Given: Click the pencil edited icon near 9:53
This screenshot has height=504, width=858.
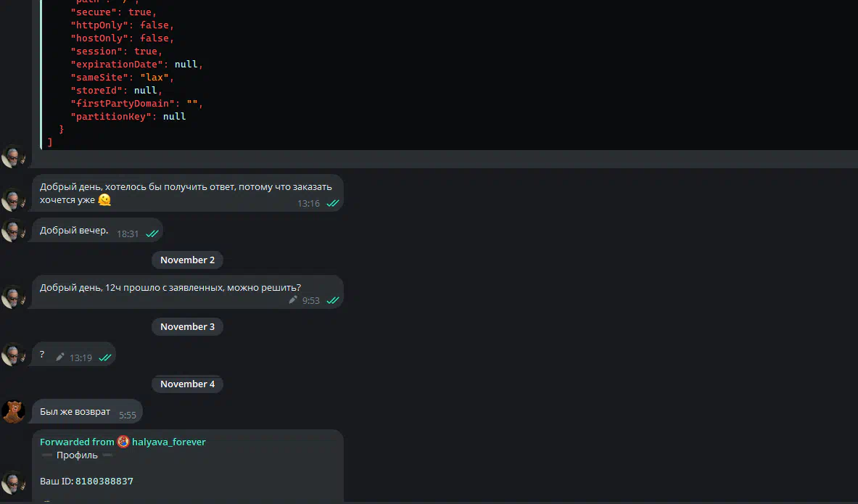Looking at the screenshot, I should coord(293,299).
